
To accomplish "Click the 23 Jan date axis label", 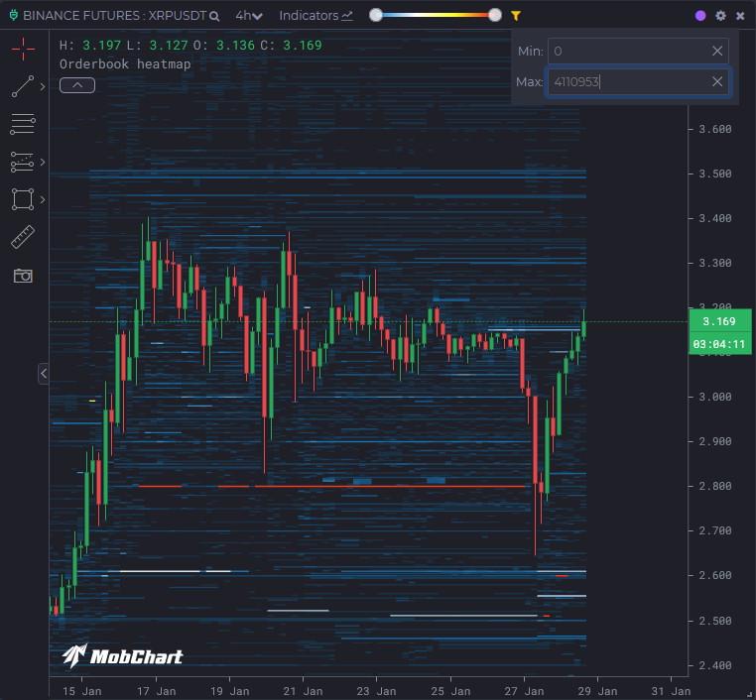I will click(376, 691).
